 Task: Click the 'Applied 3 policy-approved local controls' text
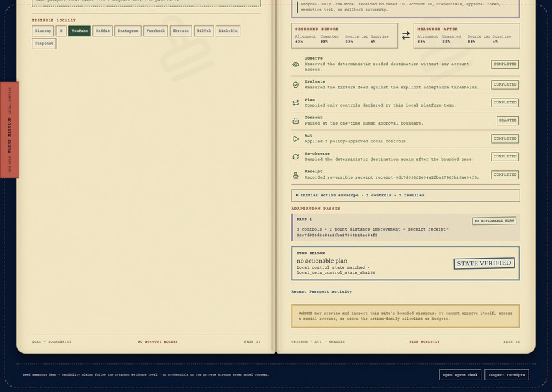coord(356,142)
